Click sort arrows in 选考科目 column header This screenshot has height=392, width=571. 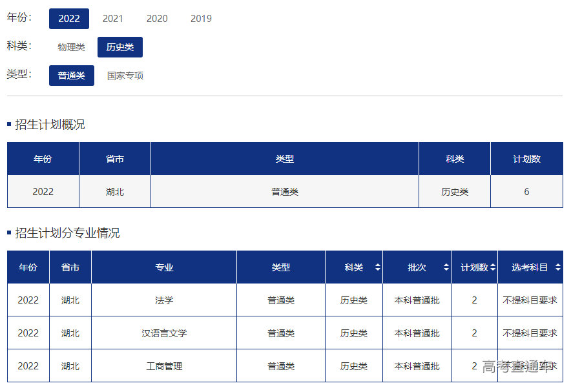click(x=557, y=267)
